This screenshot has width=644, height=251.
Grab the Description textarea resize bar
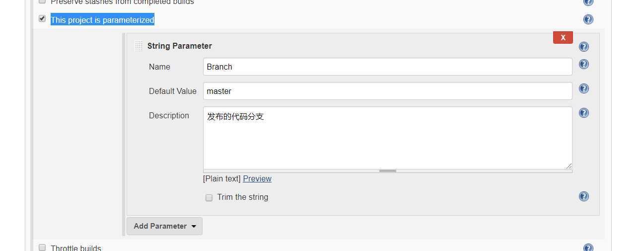coord(387,171)
